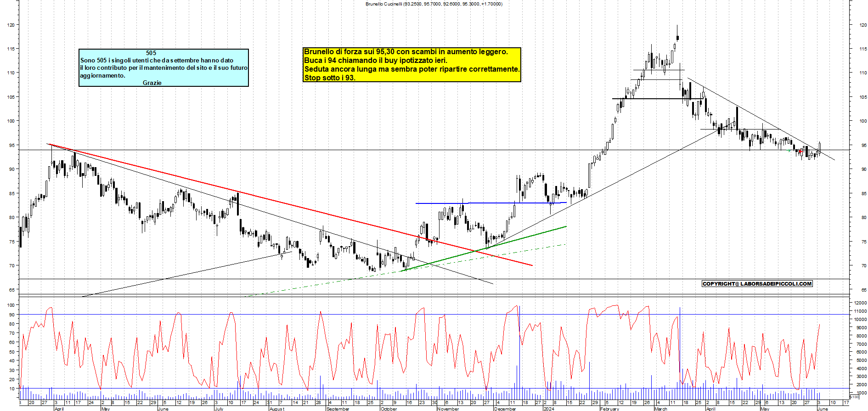Click 'Buca i 94 chiamando il buy' line
868x411 pixels.
pos(376,60)
